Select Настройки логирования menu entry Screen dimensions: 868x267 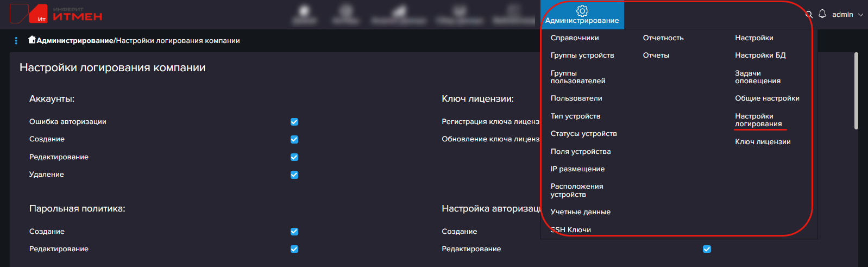[758, 120]
